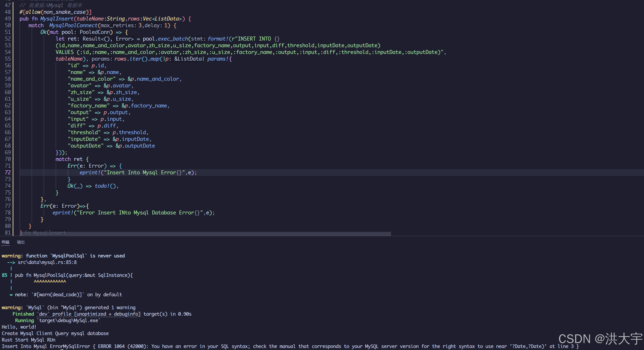The image size is (644, 350).
Task: Click exec_batch method on line 52
Action: pos(173,39)
